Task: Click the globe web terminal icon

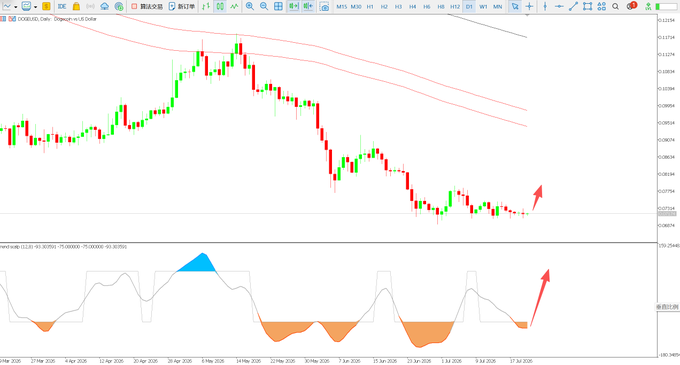Action: point(119,6)
